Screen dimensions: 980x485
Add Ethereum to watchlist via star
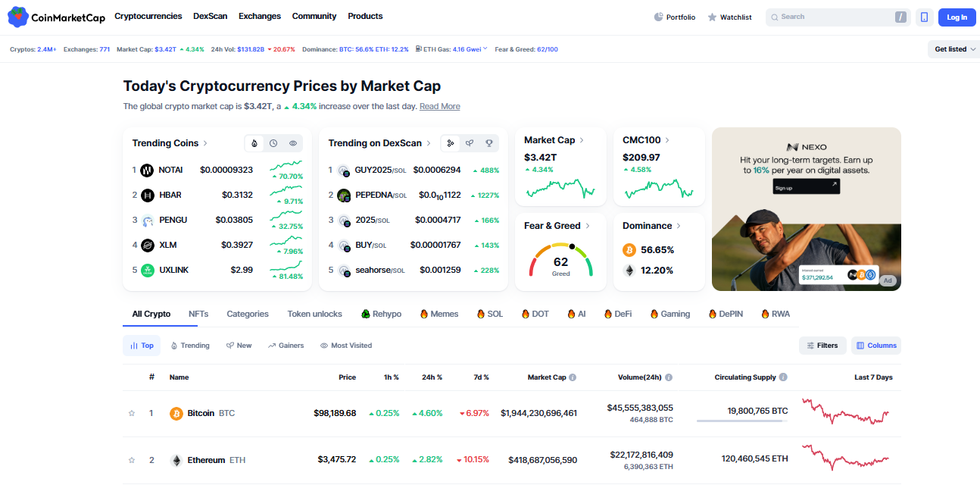click(132, 460)
